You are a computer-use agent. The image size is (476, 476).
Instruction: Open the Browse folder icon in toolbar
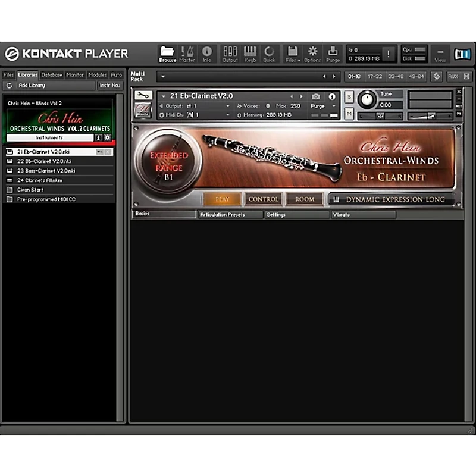pyautogui.click(x=167, y=54)
